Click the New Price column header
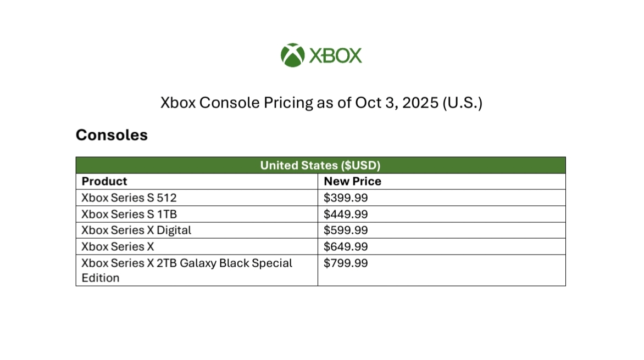This screenshot has width=644, height=360. (442, 181)
